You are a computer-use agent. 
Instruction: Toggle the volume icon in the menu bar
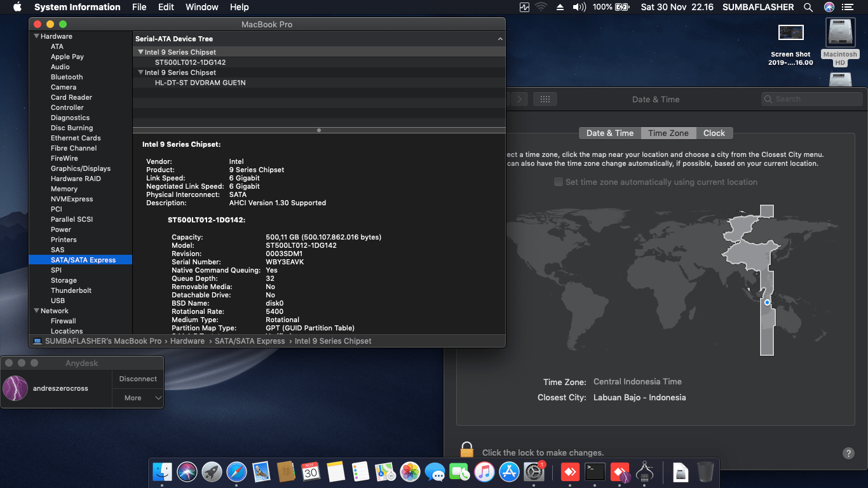tap(578, 7)
